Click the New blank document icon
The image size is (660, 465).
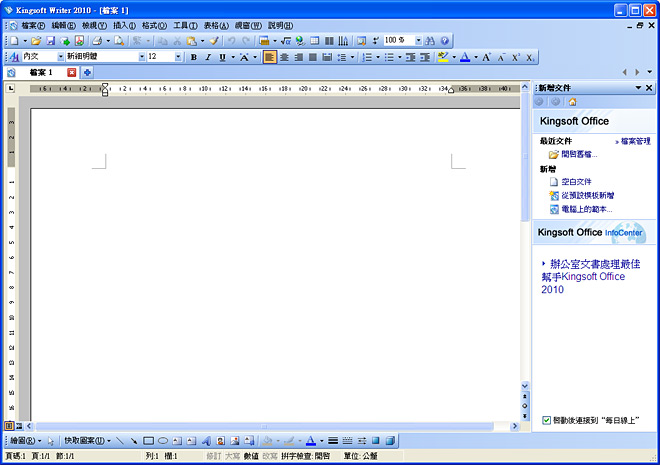click(x=14, y=41)
